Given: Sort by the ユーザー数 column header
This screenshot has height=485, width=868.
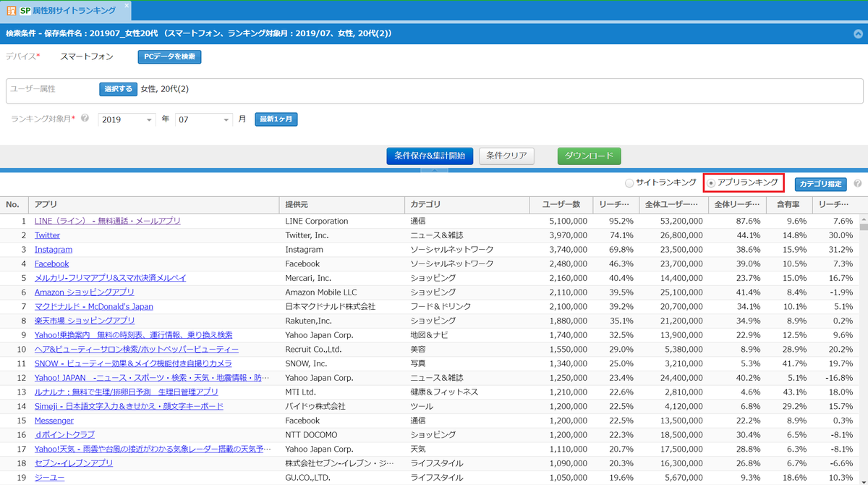Looking at the screenshot, I should pyautogui.click(x=561, y=205).
